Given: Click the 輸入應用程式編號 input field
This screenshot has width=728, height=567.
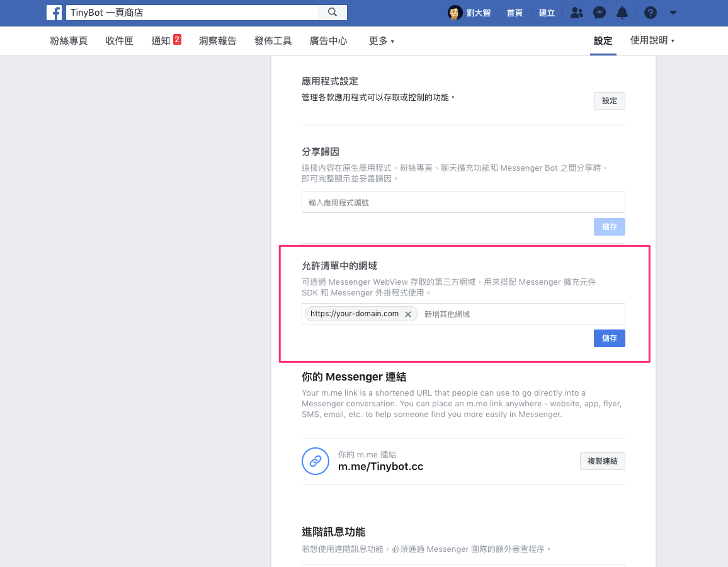Looking at the screenshot, I should coord(464,202).
